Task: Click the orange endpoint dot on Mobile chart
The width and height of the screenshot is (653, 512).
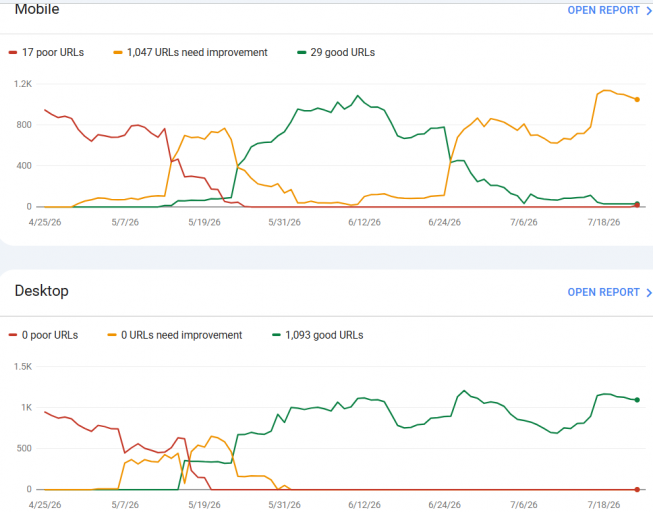Action: pos(637,100)
